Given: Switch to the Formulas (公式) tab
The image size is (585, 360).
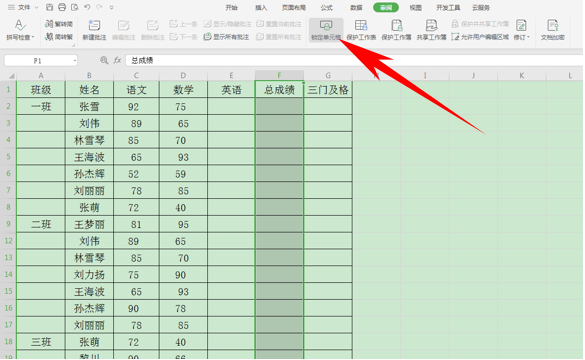Looking at the screenshot, I should click(x=326, y=7).
